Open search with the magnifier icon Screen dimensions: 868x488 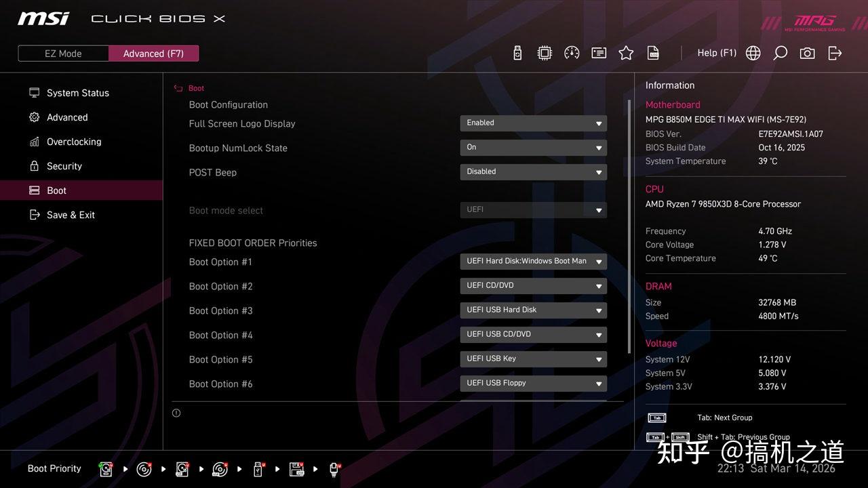coord(781,53)
